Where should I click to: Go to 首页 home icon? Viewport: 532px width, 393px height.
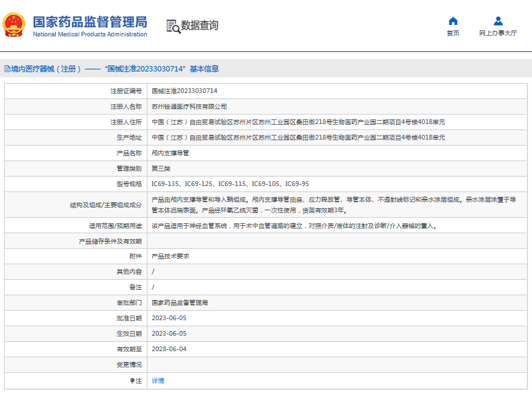453,21
